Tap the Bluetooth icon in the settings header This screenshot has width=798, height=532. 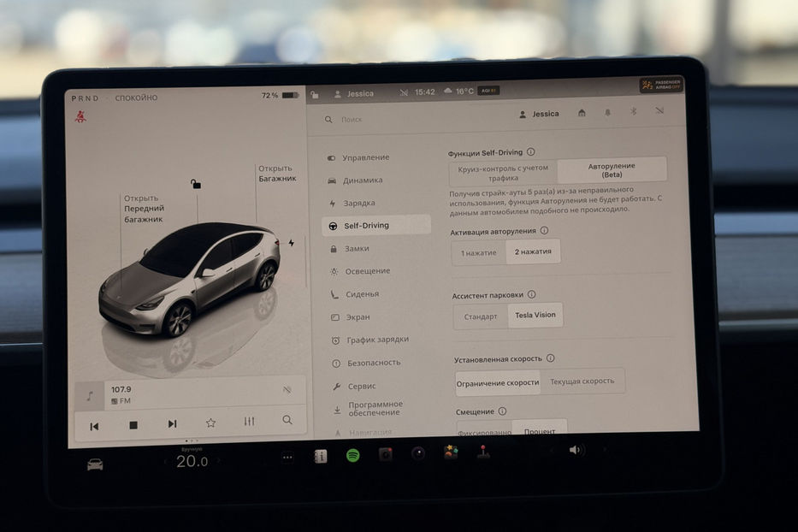tap(633, 112)
